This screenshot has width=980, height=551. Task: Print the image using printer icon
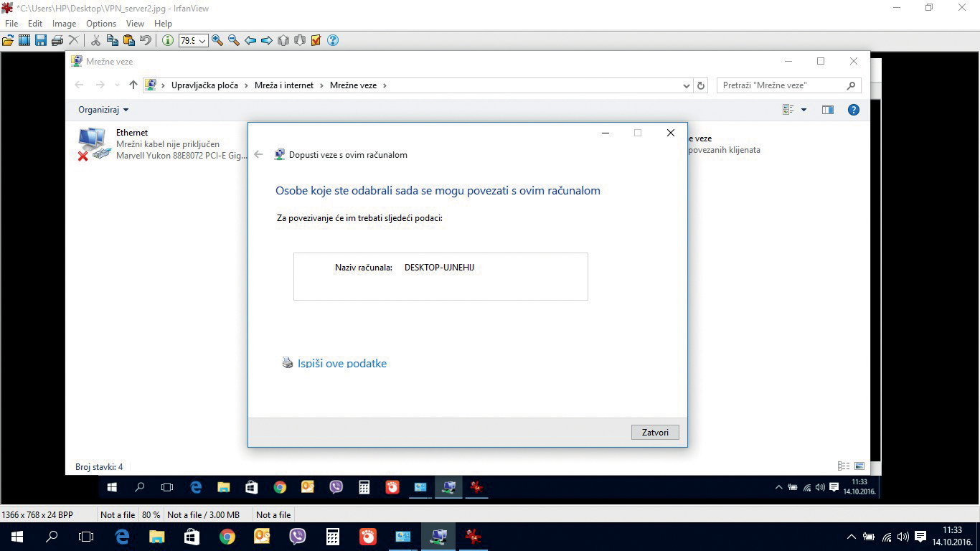click(x=57, y=41)
